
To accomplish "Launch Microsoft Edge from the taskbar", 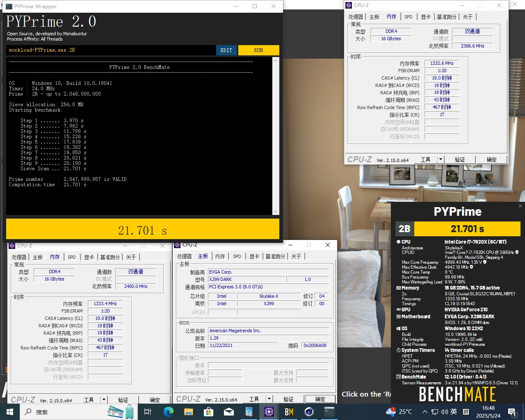I will 168,412.
